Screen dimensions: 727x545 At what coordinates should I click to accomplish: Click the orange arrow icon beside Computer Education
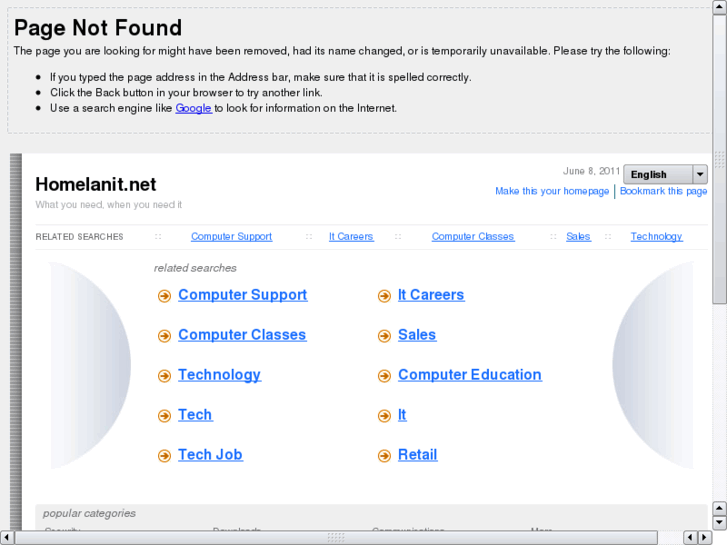pos(384,376)
